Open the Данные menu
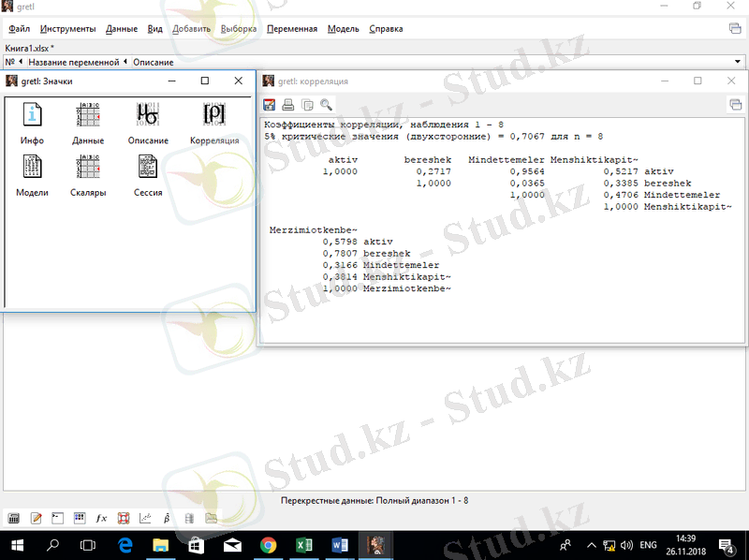This screenshot has width=749, height=560. [122, 29]
